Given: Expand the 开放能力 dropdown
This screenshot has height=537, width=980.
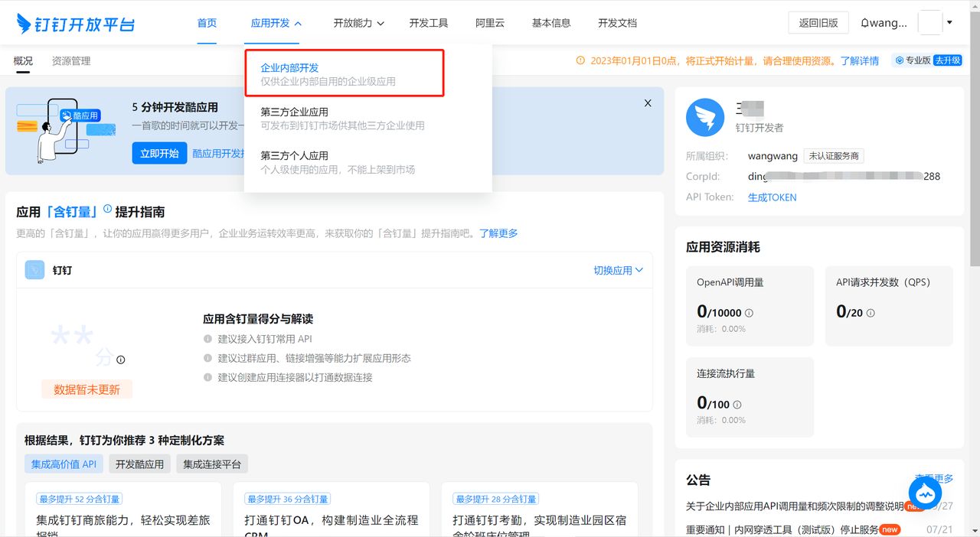Looking at the screenshot, I should (359, 23).
